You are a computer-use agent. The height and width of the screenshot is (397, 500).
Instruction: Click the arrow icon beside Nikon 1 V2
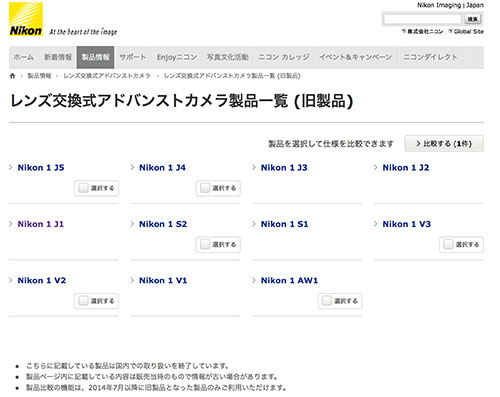(x=11, y=280)
